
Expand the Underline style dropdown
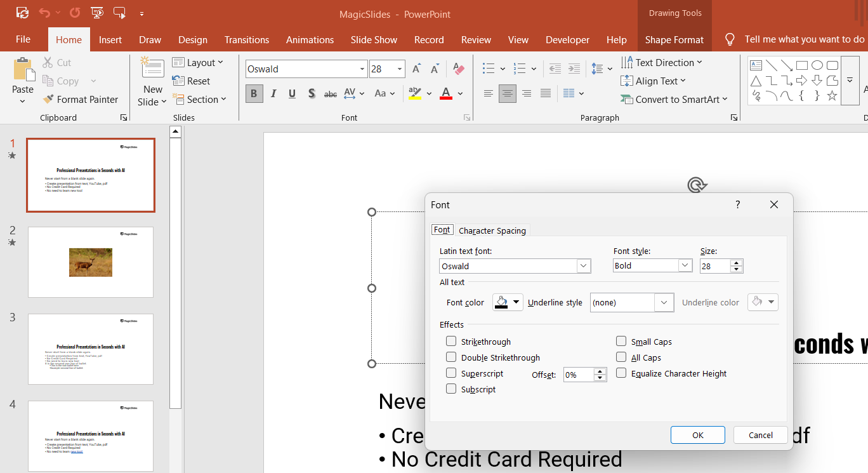(664, 303)
